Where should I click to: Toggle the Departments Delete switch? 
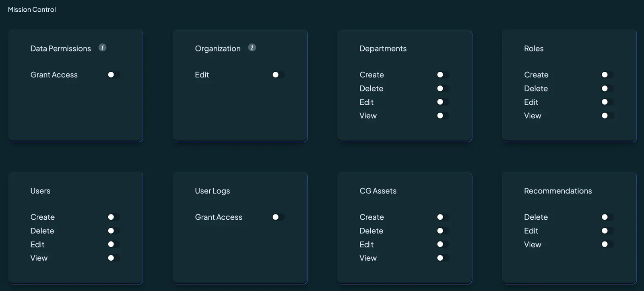tap(443, 89)
